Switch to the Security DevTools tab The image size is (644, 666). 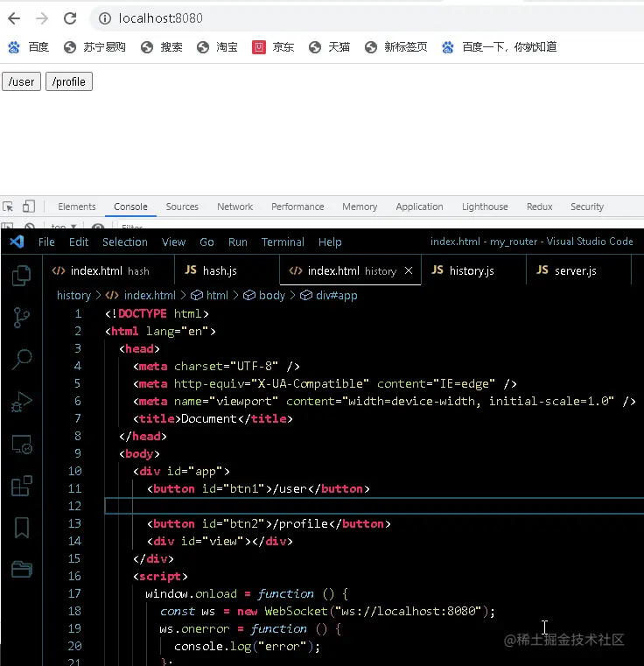pyautogui.click(x=587, y=207)
